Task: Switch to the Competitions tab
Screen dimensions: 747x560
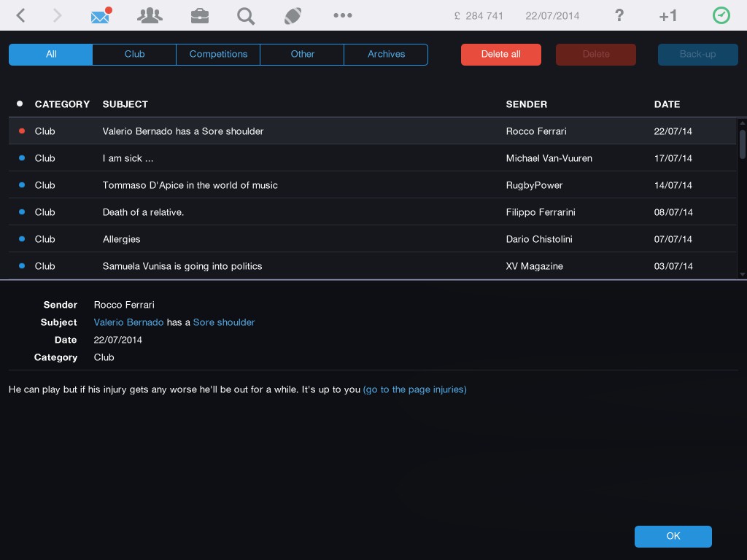Action: pos(218,54)
